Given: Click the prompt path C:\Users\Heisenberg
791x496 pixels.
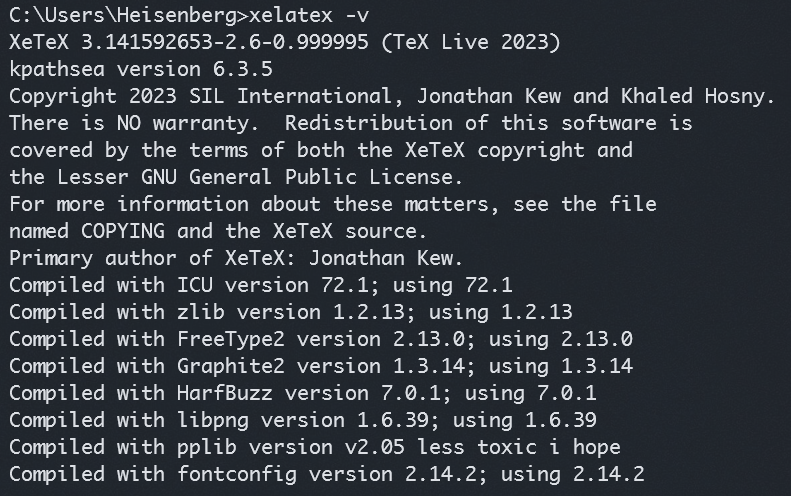Looking at the screenshot, I should [x=123, y=15].
